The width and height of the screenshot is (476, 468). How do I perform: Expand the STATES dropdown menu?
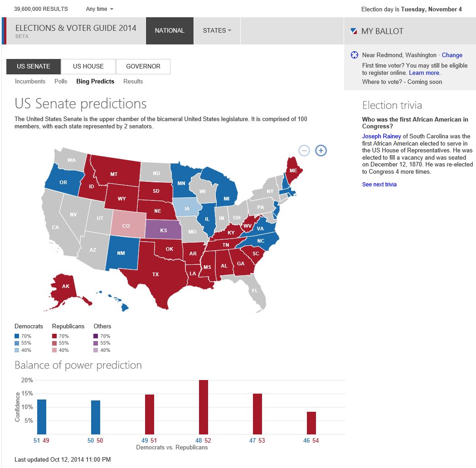click(217, 31)
